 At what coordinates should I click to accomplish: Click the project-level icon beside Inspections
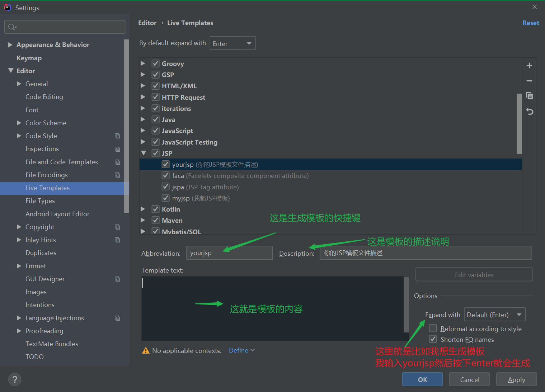tap(117, 149)
